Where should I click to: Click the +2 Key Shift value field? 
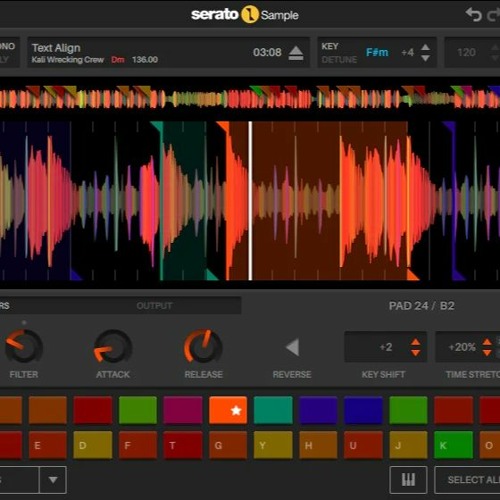(386, 347)
